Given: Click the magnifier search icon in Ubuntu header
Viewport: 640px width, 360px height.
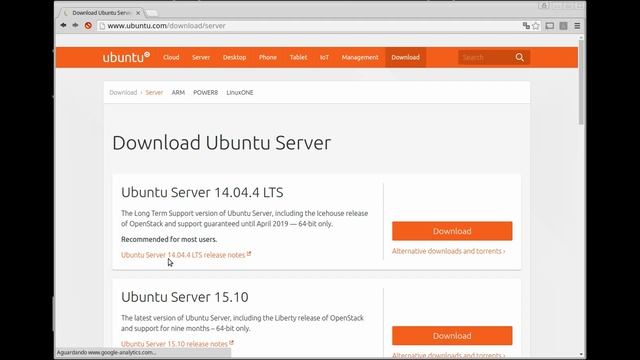Looking at the screenshot, I should pyautogui.click(x=520, y=58).
